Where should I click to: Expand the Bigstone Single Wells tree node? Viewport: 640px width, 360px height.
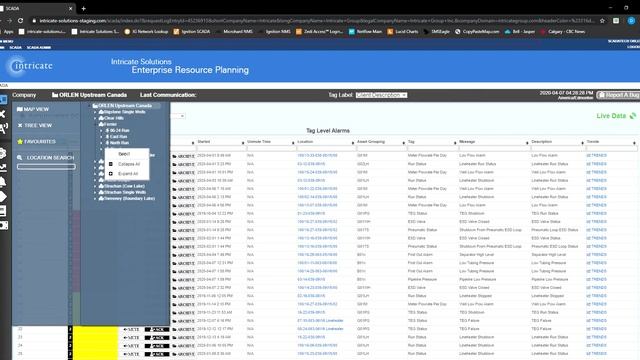[x=95, y=112]
